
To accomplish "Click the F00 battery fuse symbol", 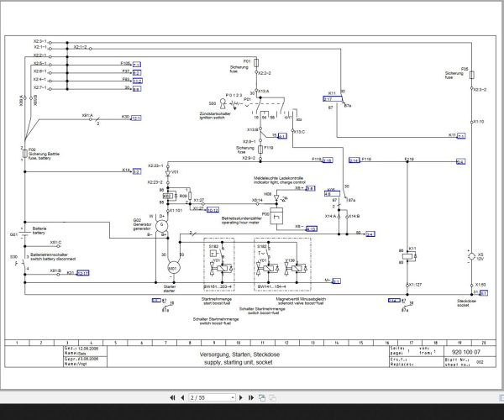I will click(24, 154).
